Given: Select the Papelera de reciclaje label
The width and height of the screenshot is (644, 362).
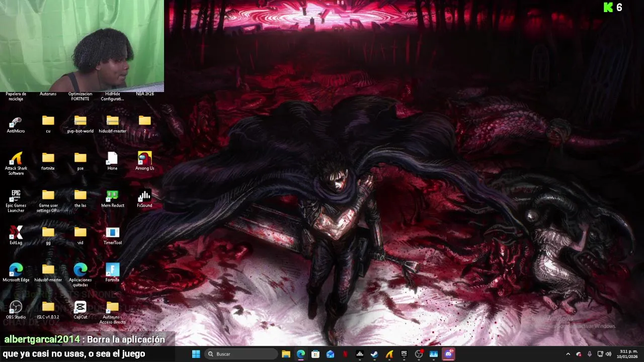Looking at the screenshot, I should click(x=16, y=96).
